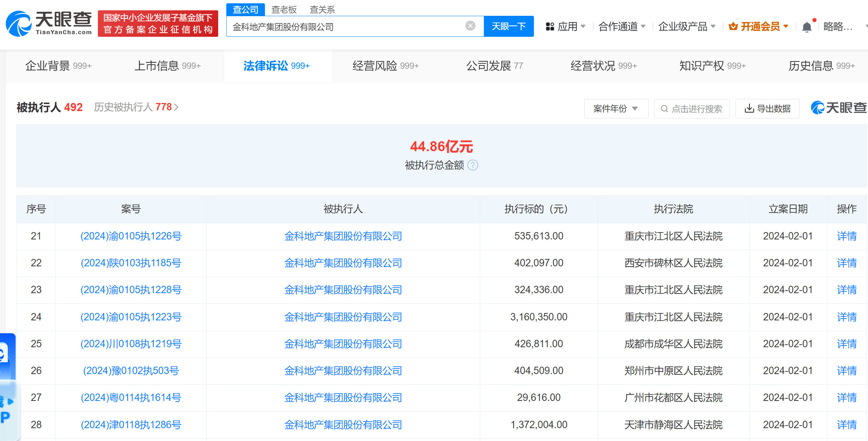The height and width of the screenshot is (441, 868).
Task: Click the download icon in 导出数据
Action: pyautogui.click(x=749, y=109)
